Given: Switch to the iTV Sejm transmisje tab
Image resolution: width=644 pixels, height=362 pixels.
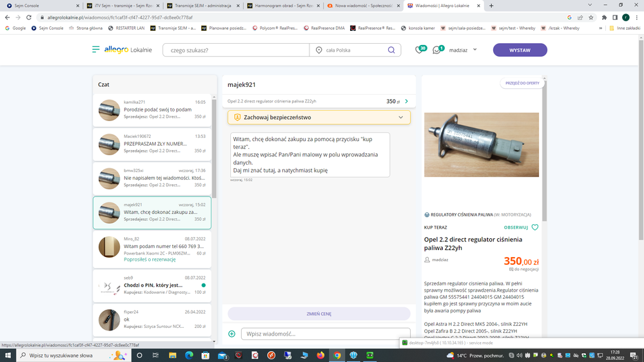Looking at the screenshot, I should coord(122,6).
